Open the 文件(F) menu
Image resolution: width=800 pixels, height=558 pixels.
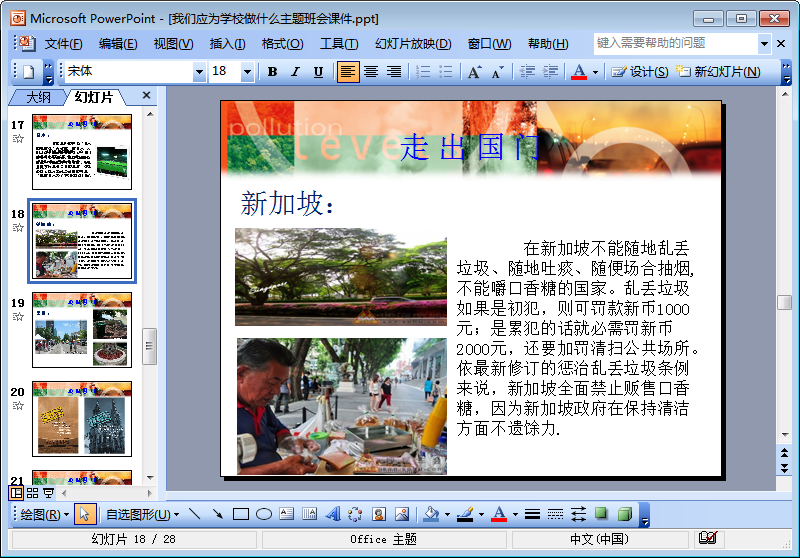click(x=63, y=44)
